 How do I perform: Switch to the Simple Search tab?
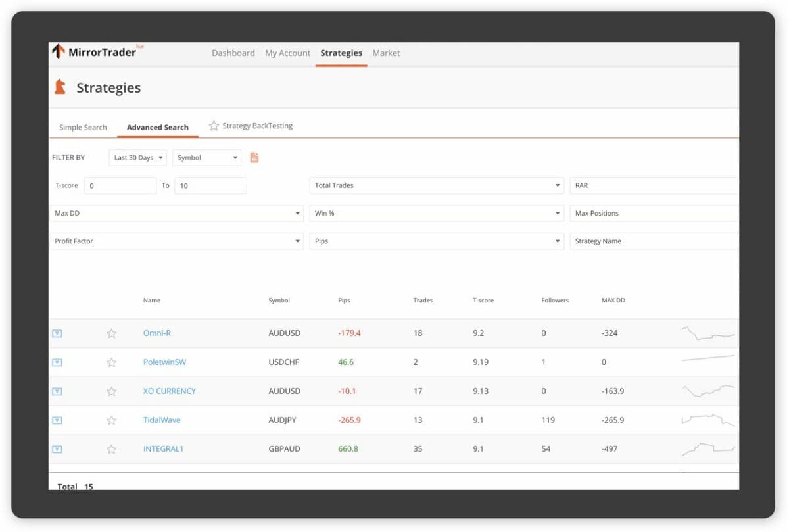click(83, 128)
